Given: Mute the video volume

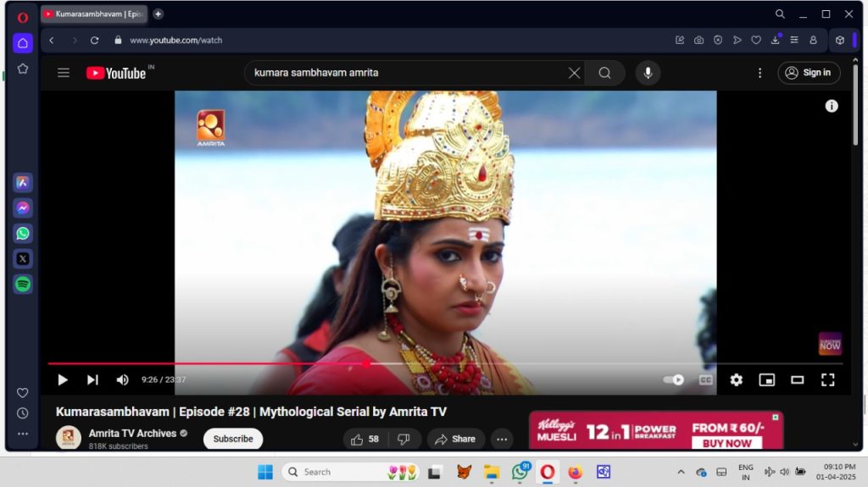Looking at the screenshot, I should pos(122,379).
